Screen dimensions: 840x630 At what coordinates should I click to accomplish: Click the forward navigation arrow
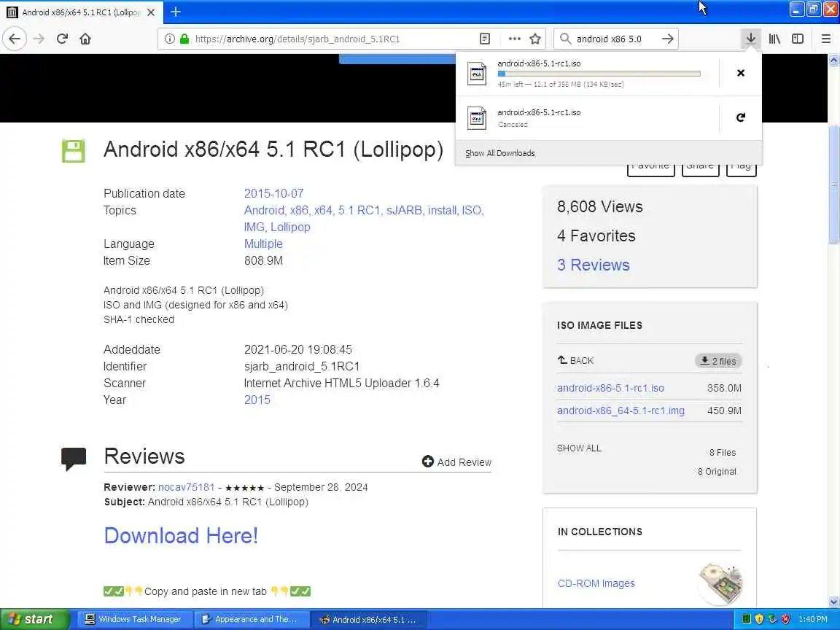[39, 39]
